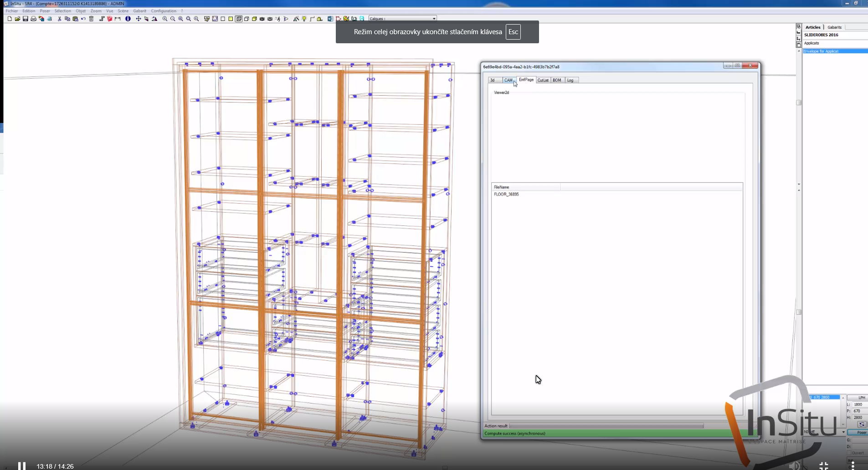The height and width of the screenshot is (470, 868).
Task: Click the SLIDEROBES 2016 catalog heading
Action: [821, 35]
